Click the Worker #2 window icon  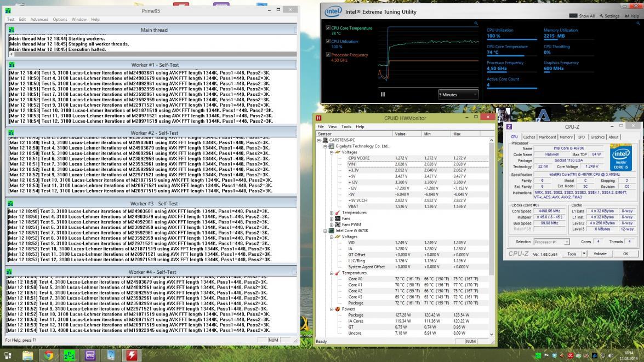click(x=10, y=133)
